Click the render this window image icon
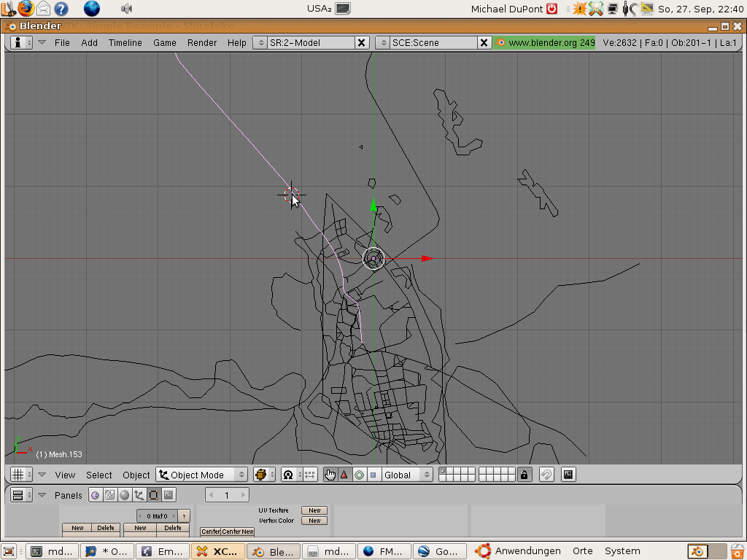Image resolution: width=747 pixels, height=560 pixels. (x=568, y=475)
